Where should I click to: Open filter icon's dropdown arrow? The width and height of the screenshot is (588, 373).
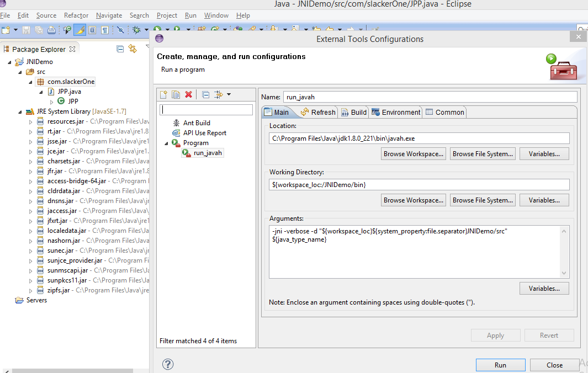tap(229, 94)
